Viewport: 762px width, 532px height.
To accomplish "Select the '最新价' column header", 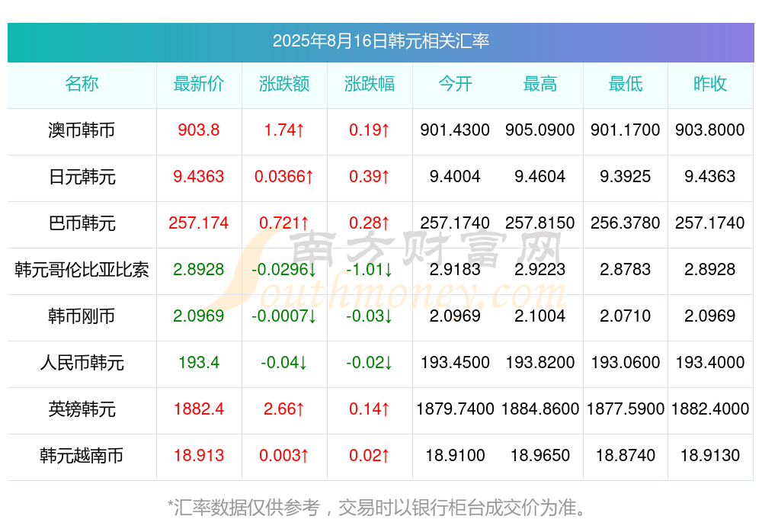I will [199, 84].
